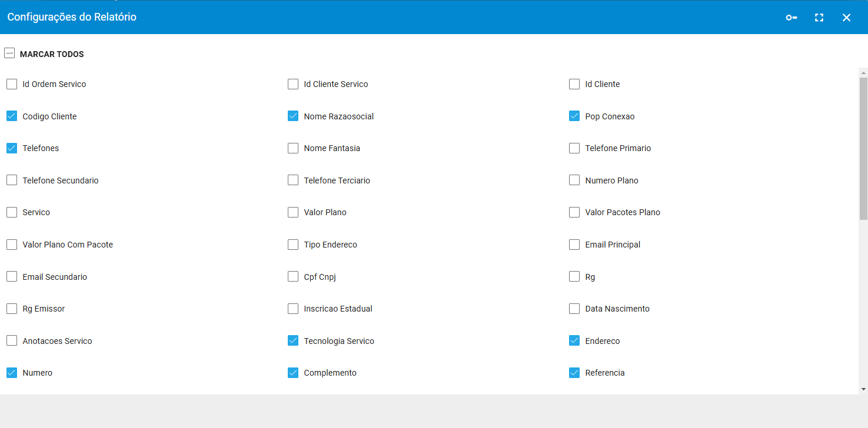Click the key icon in header
This screenshot has height=428, width=868.
point(791,18)
